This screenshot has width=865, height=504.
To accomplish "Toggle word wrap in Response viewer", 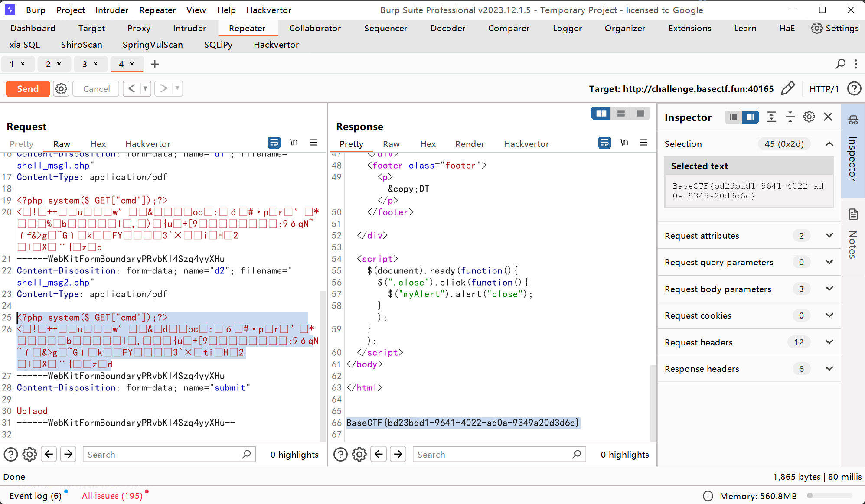I will point(604,143).
